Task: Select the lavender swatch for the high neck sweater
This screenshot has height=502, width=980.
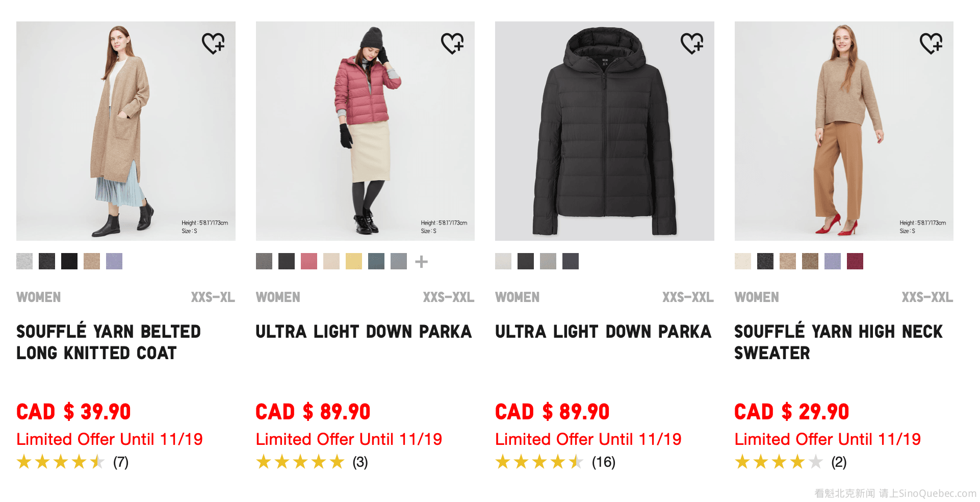Action: (833, 261)
